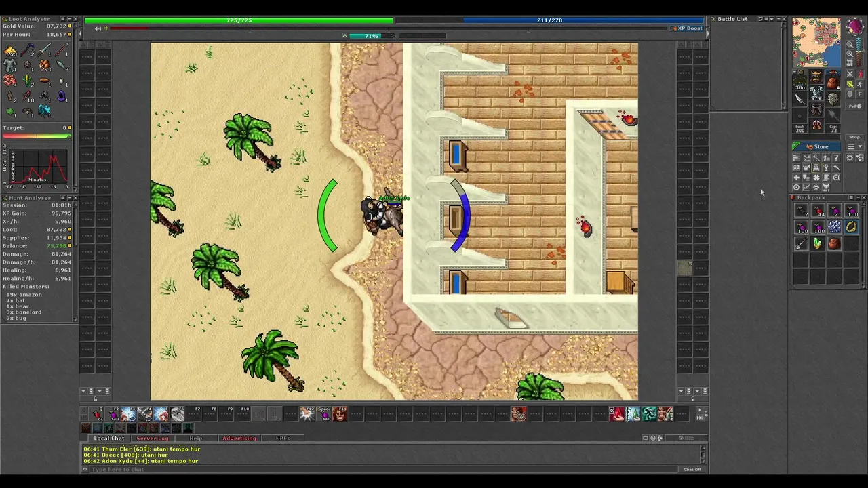Click the knife in the weapon slot
Viewport: 868px width, 488px height.
click(x=800, y=98)
